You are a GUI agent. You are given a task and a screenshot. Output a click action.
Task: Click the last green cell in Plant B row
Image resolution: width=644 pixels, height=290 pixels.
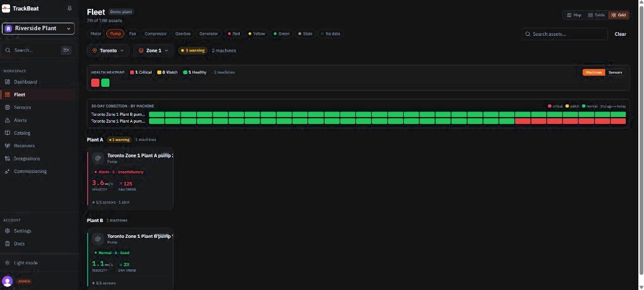pyautogui.click(x=618, y=114)
